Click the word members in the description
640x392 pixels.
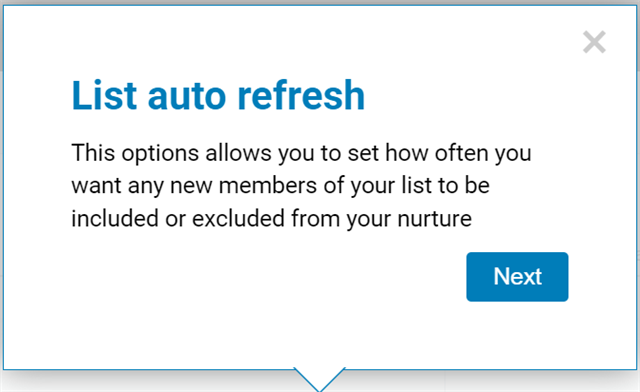(x=268, y=185)
